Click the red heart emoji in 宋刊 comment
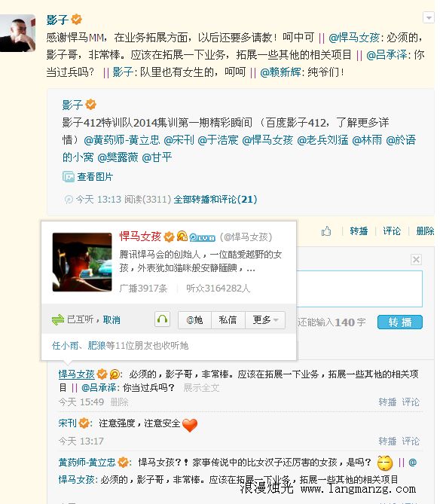 coord(190,425)
